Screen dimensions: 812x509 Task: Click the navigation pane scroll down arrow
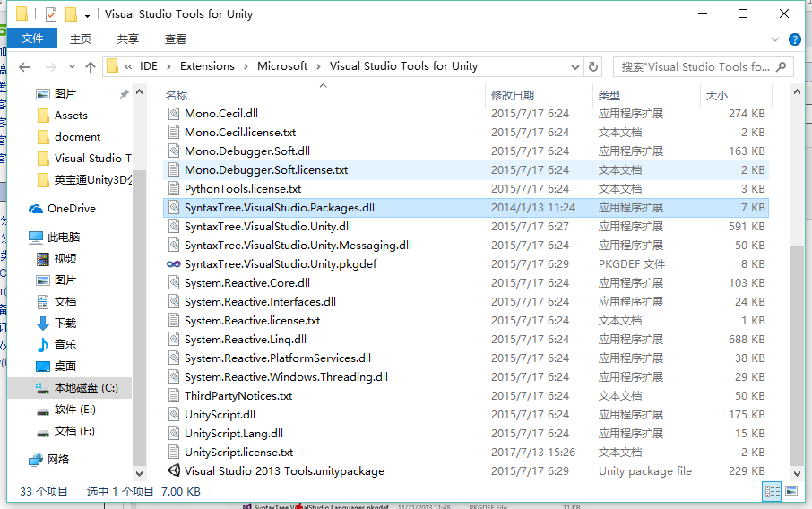point(139,473)
